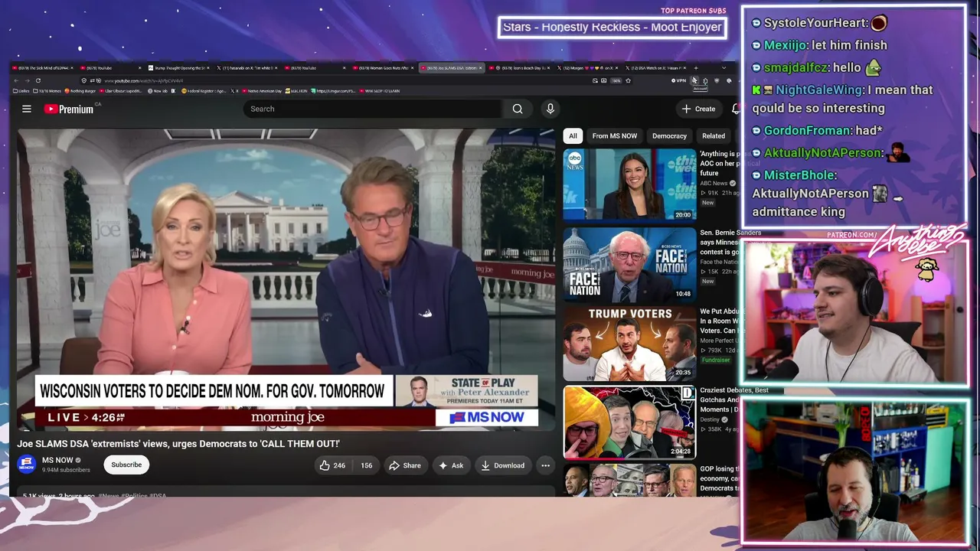The width and height of the screenshot is (980, 551).
Task: Click the 'Fundraiser' badge on Trump Voters video
Action: point(716,360)
